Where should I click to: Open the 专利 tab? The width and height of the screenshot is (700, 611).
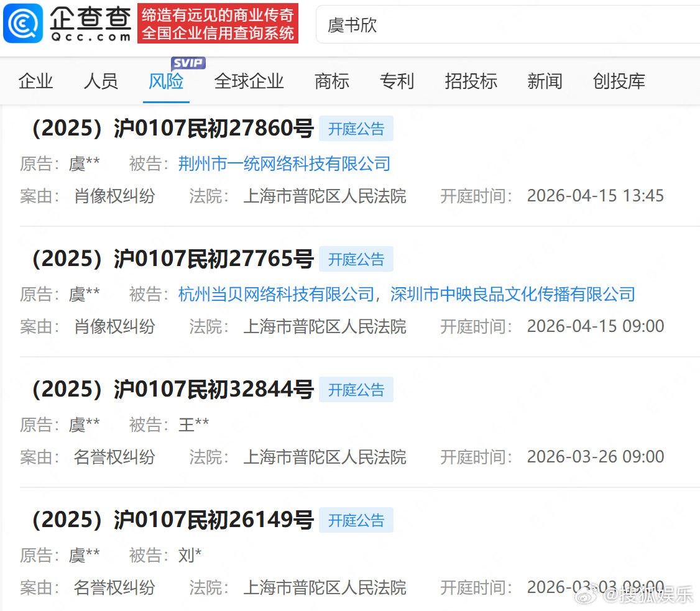(x=397, y=81)
